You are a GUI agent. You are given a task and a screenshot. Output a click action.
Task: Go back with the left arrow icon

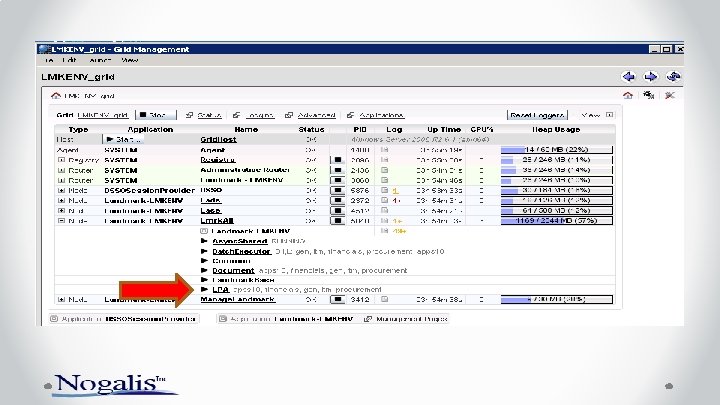(x=629, y=77)
